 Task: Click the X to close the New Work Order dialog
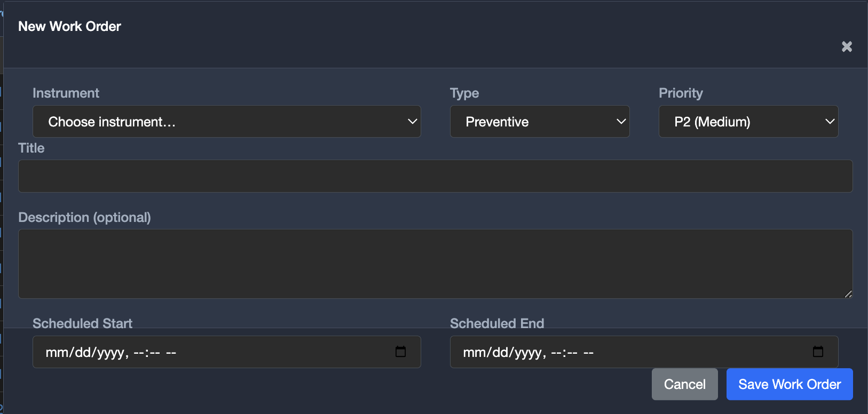pos(846,46)
